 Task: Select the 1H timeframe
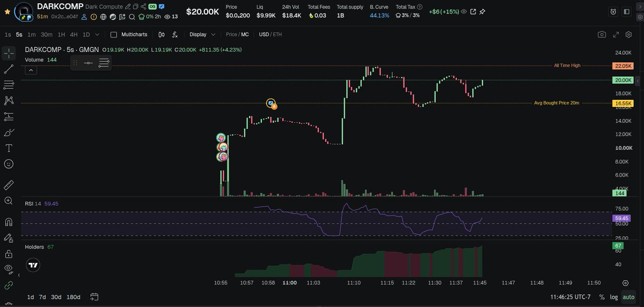click(x=61, y=34)
